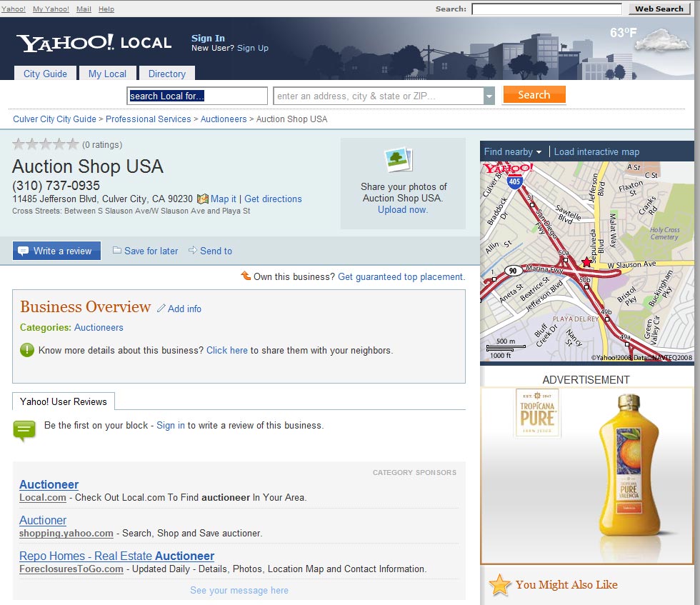The image size is (700, 605).
Task: Click the green exclamation info icon
Action: pos(27,349)
